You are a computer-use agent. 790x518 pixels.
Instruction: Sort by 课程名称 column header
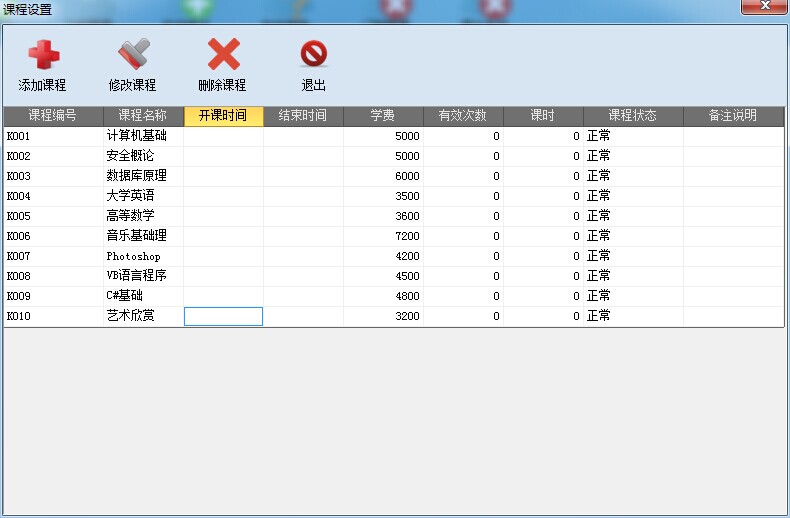click(143, 116)
